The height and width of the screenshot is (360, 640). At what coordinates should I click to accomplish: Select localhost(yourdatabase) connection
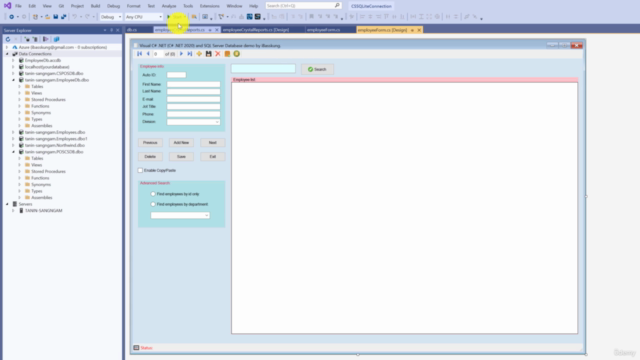point(47,67)
